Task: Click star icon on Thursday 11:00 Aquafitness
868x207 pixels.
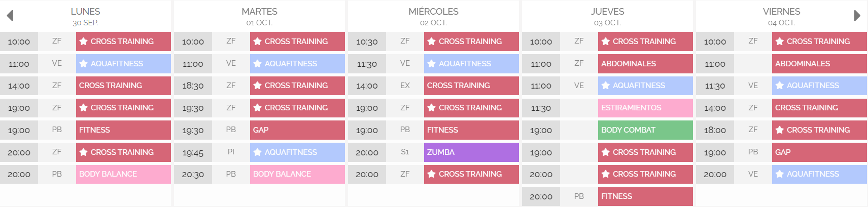Action: click(x=606, y=86)
